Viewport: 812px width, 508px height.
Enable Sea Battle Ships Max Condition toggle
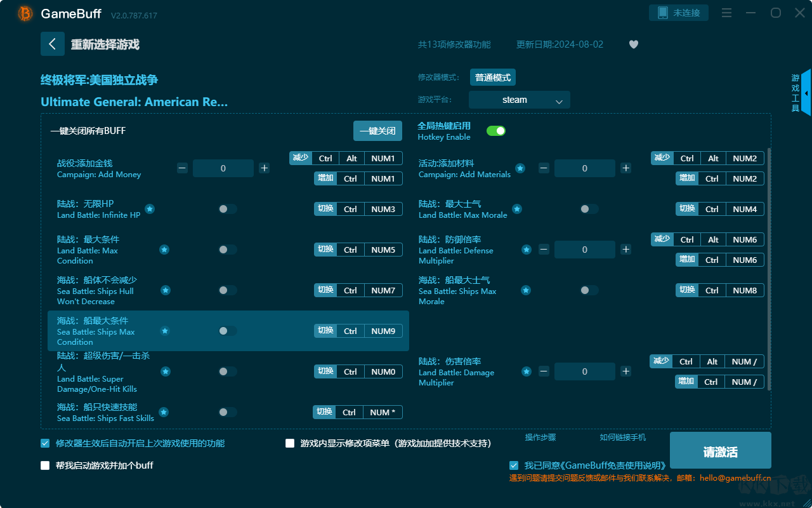point(228,331)
